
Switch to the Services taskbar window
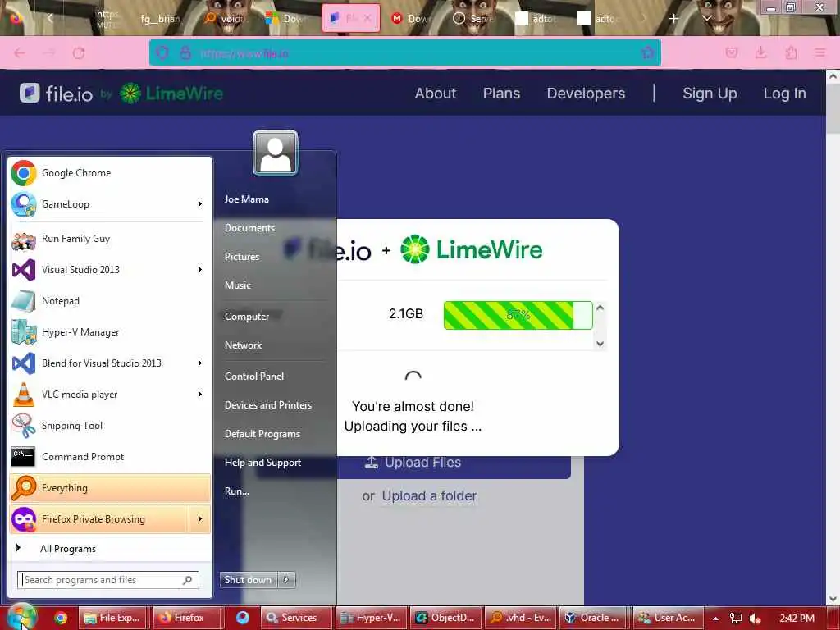point(296,618)
